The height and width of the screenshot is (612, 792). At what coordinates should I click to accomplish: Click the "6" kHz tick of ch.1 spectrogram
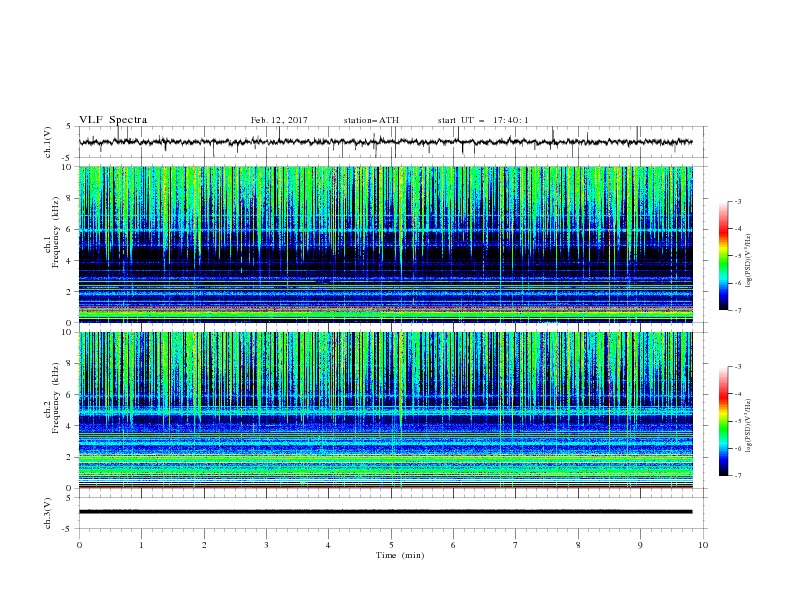[69, 230]
